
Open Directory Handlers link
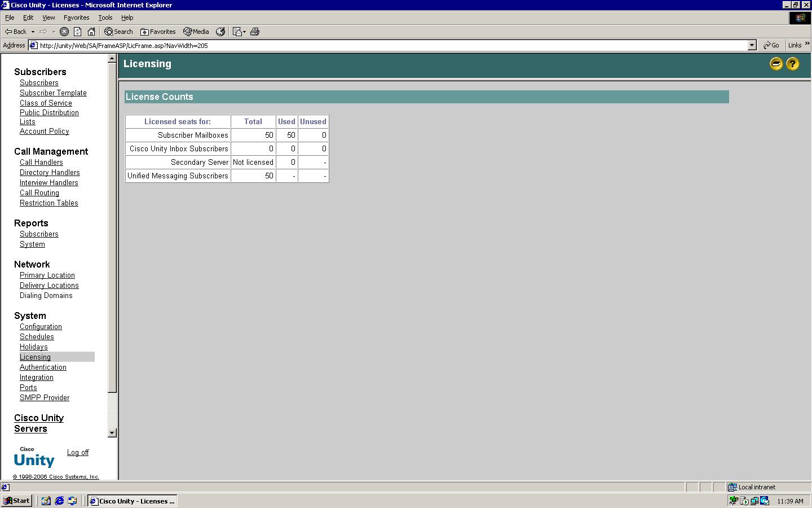(x=50, y=172)
